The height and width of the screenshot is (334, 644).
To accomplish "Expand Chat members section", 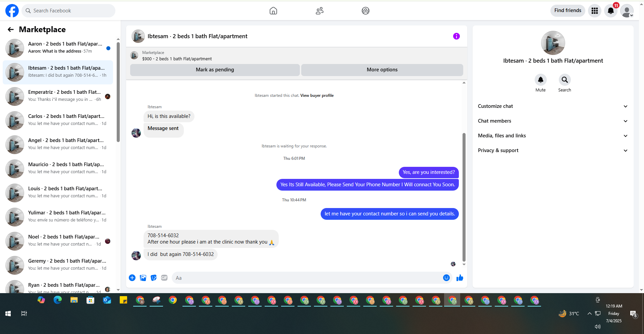I will 553,121.
